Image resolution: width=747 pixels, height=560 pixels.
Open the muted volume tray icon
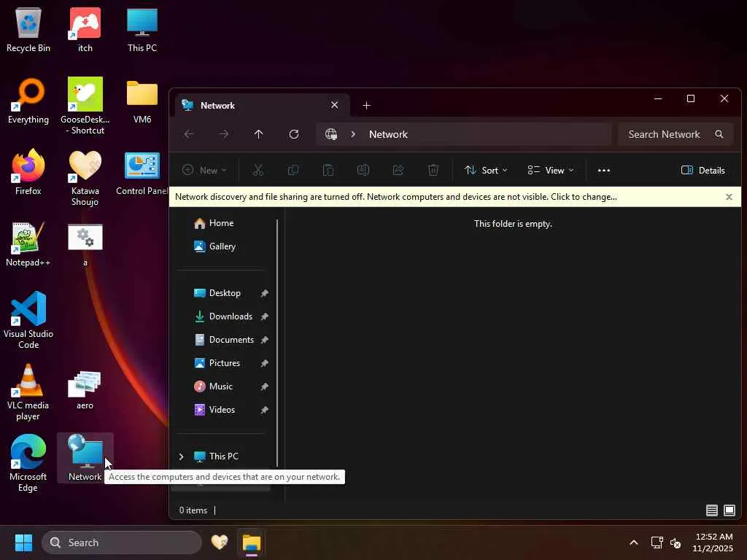point(675,542)
